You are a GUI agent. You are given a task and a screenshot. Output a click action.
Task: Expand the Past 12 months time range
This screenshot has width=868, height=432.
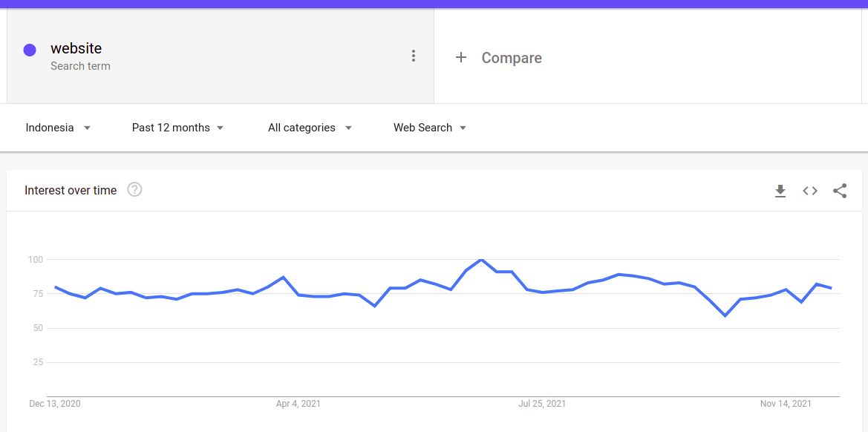pos(177,128)
